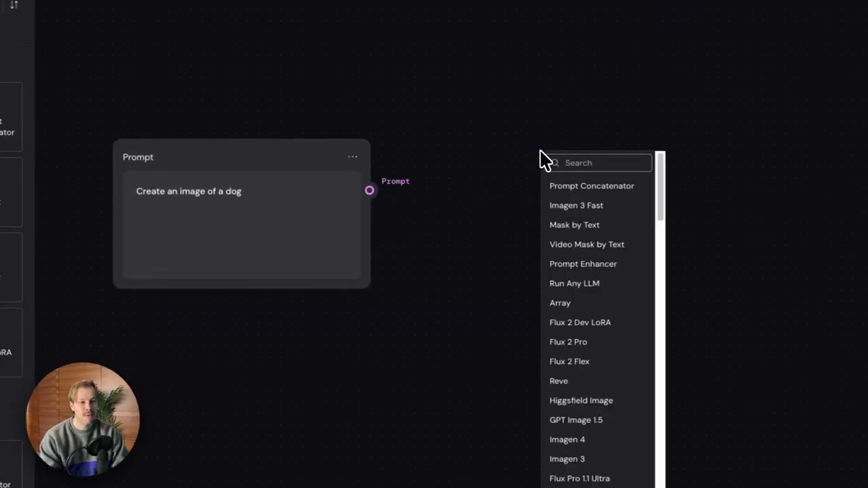Select Flux 2 Flex entry

(569, 362)
